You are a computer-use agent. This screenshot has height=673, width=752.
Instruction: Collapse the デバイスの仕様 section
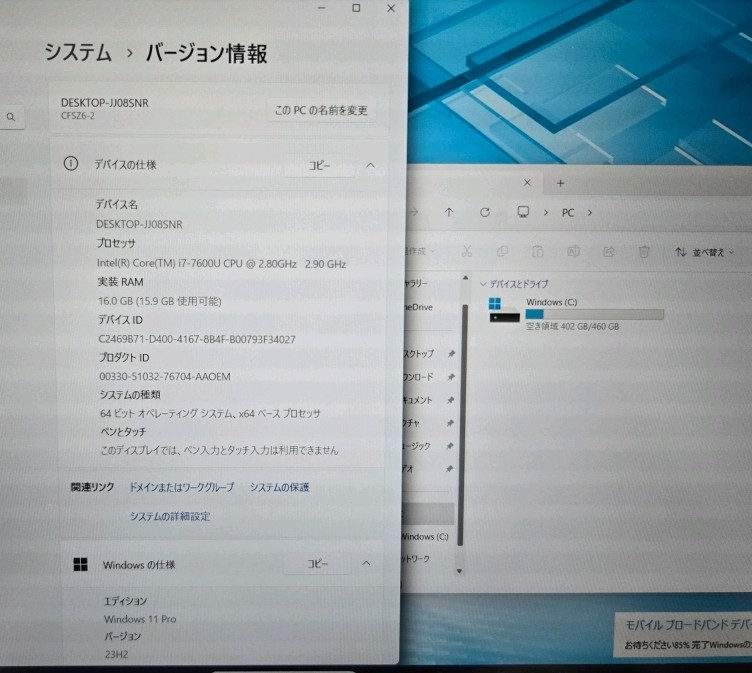tap(370, 165)
